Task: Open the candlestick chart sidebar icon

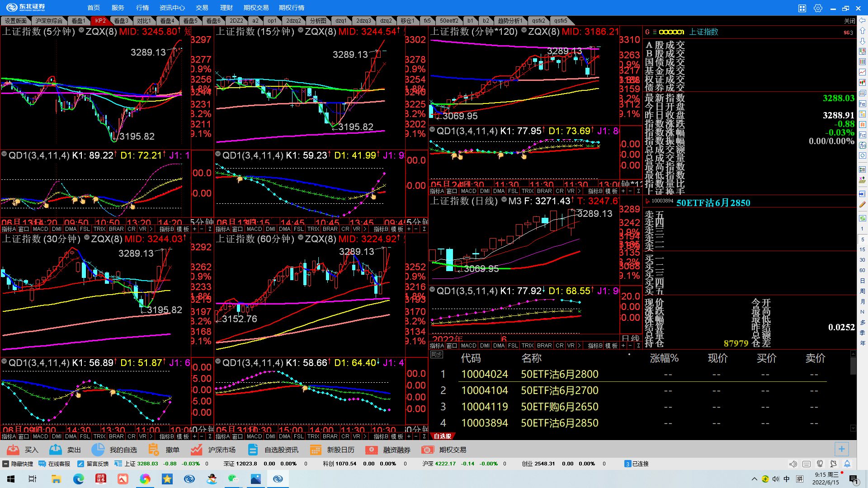Action: click(862, 82)
